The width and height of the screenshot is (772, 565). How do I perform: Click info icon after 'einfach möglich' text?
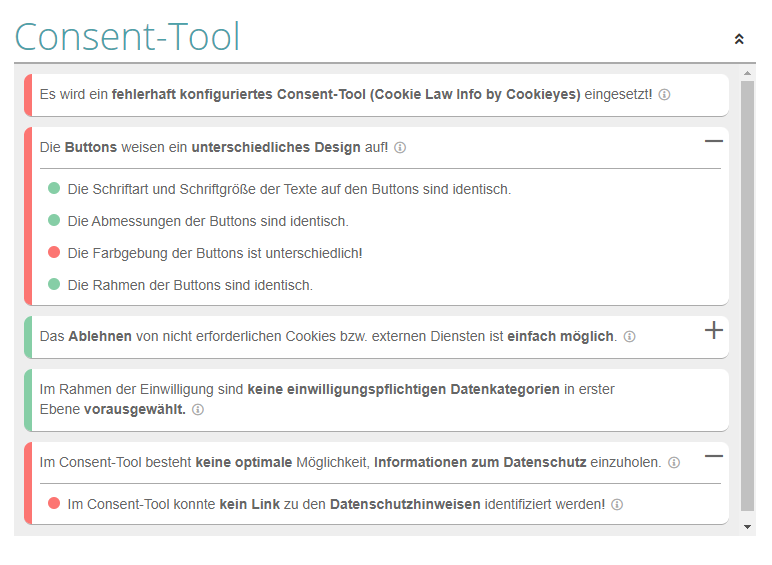point(629,337)
